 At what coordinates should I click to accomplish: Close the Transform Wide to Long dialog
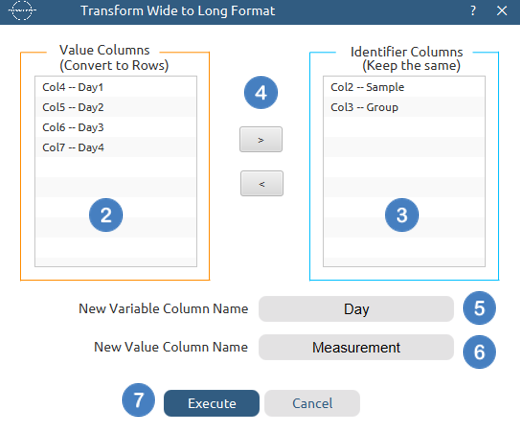pyautogui.click(x=502, y=11)
